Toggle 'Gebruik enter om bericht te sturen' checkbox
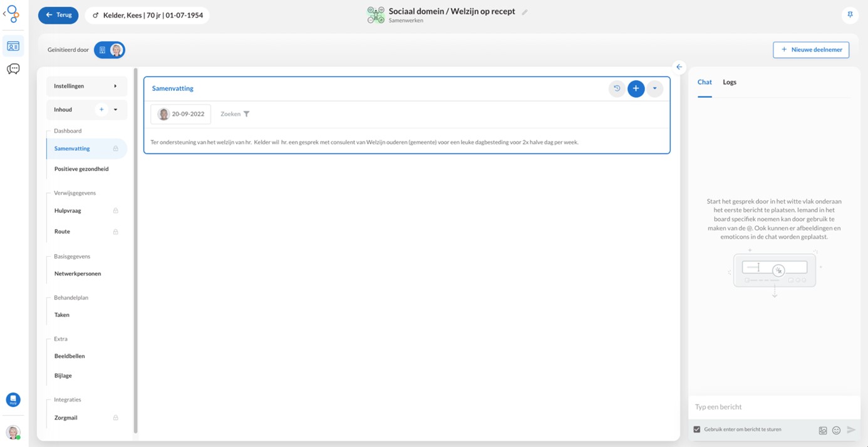Image resolution: width=868 pixels, height=447 pixels. (697, 429)
